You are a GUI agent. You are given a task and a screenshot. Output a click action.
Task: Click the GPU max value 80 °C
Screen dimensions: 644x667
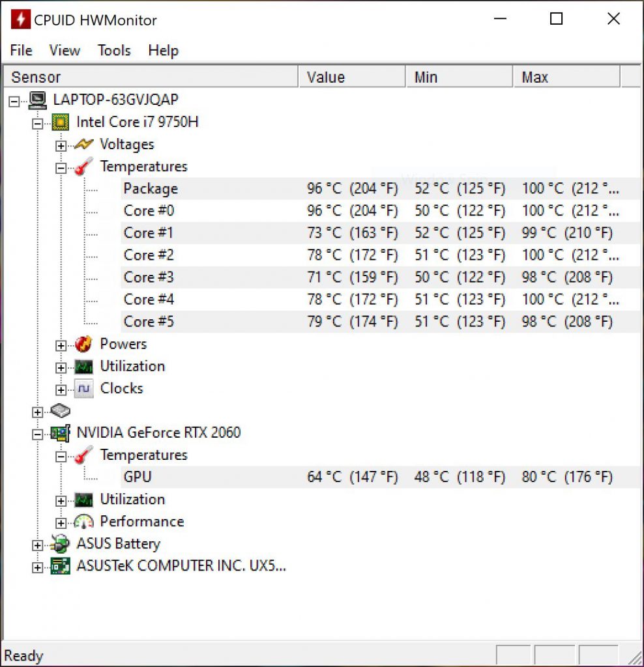coord(567,477)
